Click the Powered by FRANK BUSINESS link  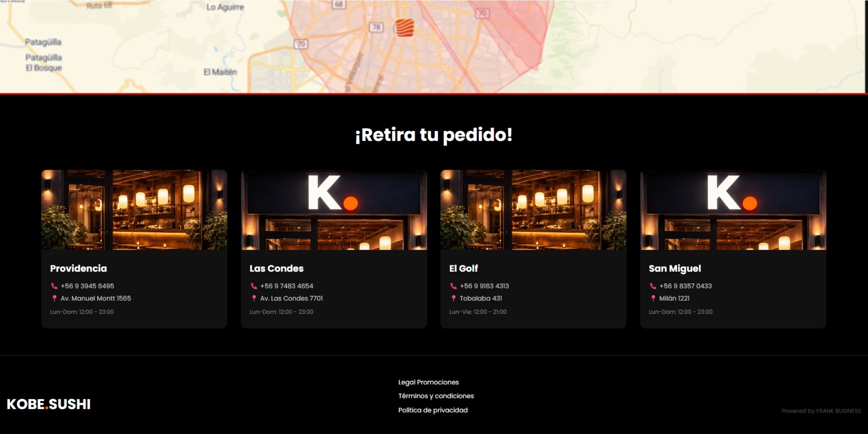821,411
